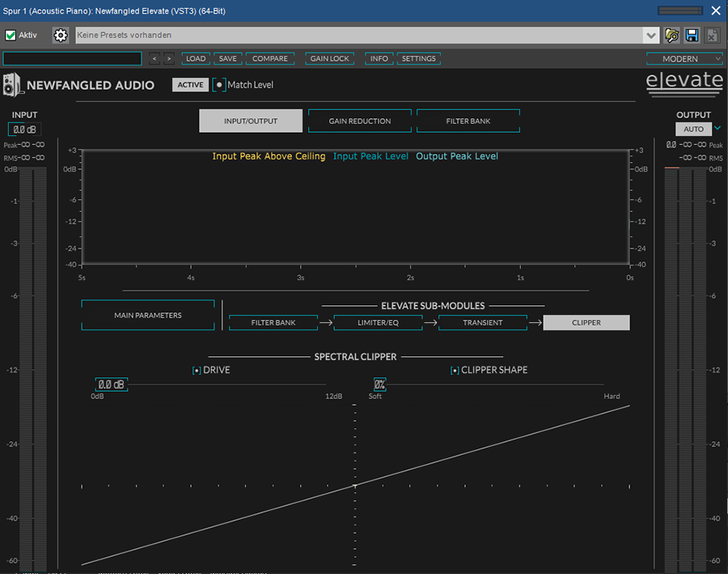Open MAIN PARAMETERS section

(x=148, y=315)
